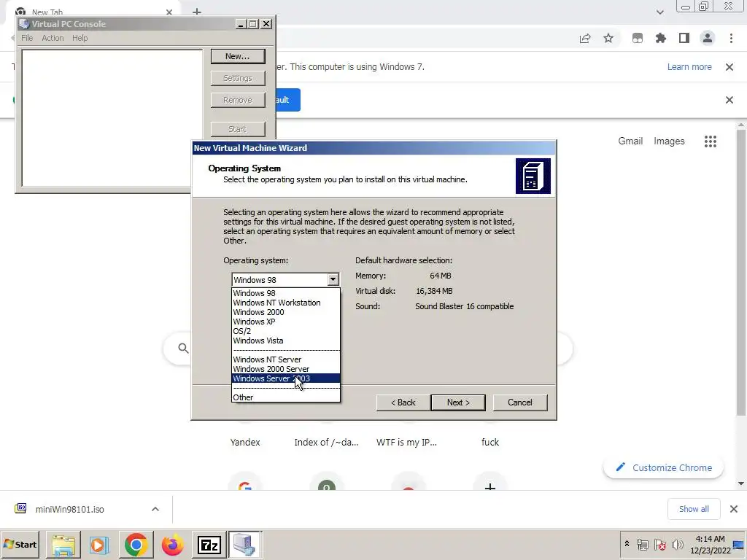Open Images link
The height and width of the screenshot is (560, 747).
tap(669, 141)
